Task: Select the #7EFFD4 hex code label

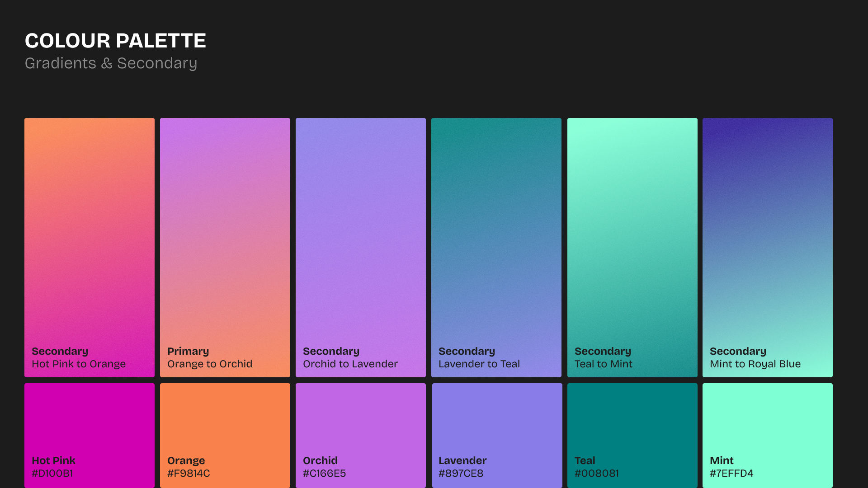Action: (x=731, y=473)
